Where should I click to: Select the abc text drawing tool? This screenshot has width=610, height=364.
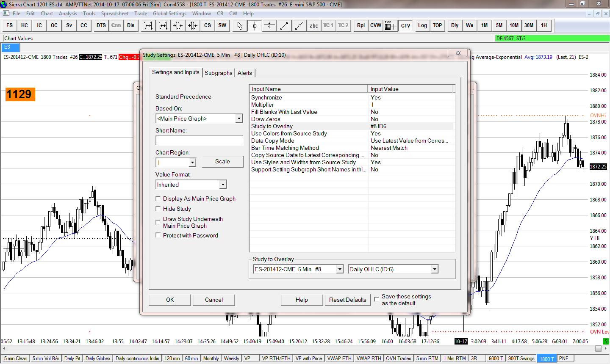point(314,25)
